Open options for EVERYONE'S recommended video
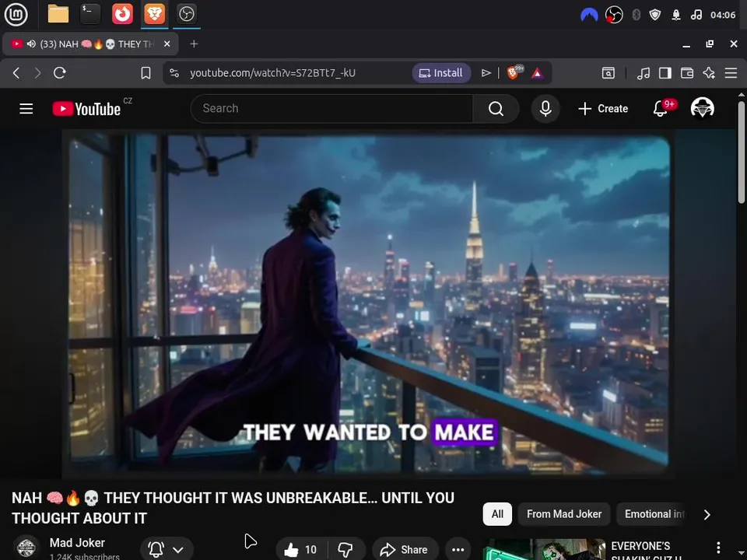 [x=718, y=548]
